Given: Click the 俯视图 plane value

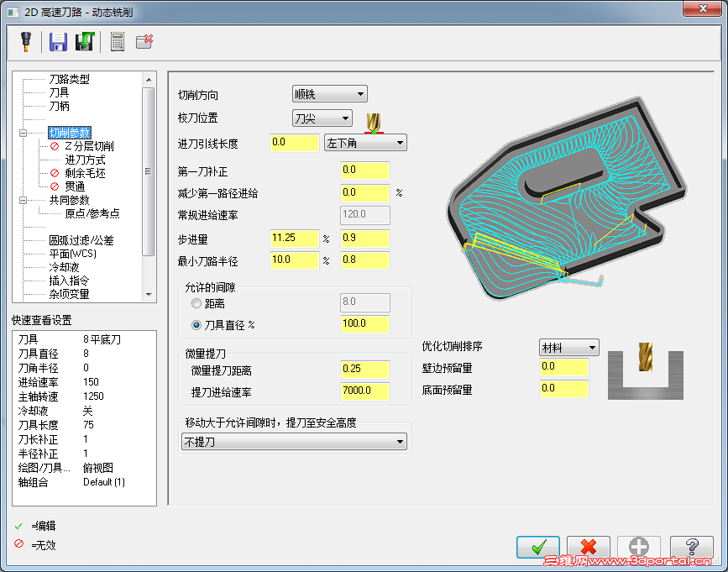Looking at the screenshot, I should coord(98,468).
